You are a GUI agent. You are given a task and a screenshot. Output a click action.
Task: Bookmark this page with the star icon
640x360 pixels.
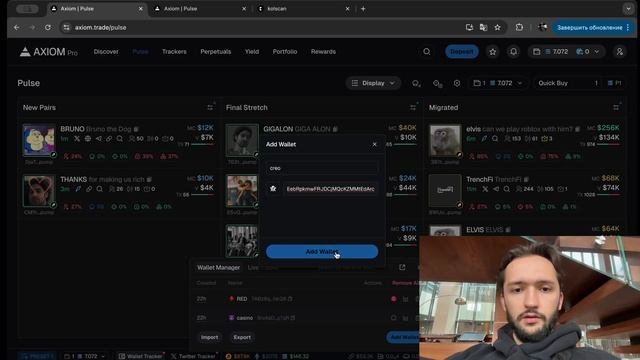(x=497, y=27)
